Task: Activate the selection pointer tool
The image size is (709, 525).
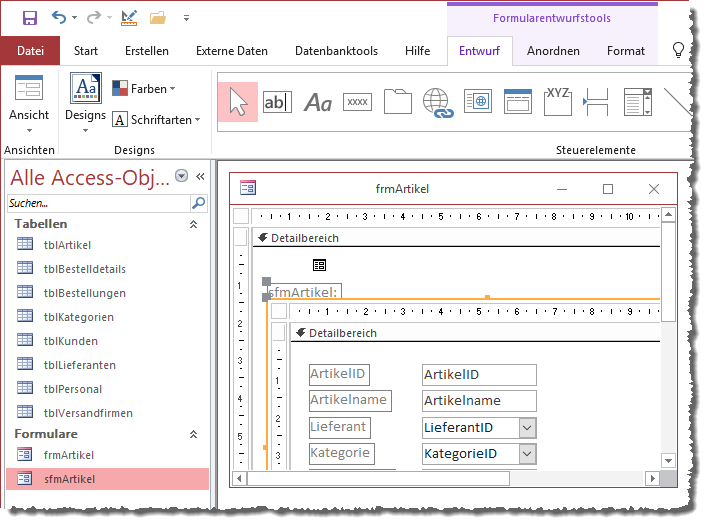Action: pyautogui.click(x=238, y=102)
